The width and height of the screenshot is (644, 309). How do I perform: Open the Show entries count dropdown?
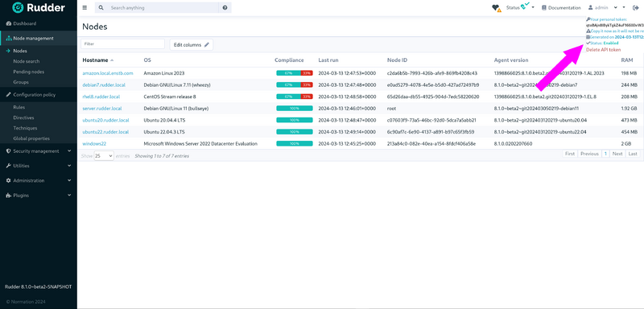pos(104,156)
